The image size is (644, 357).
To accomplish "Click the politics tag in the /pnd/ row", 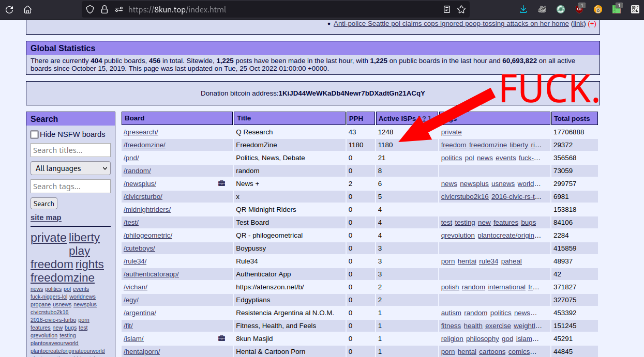I will click(452, 158).
